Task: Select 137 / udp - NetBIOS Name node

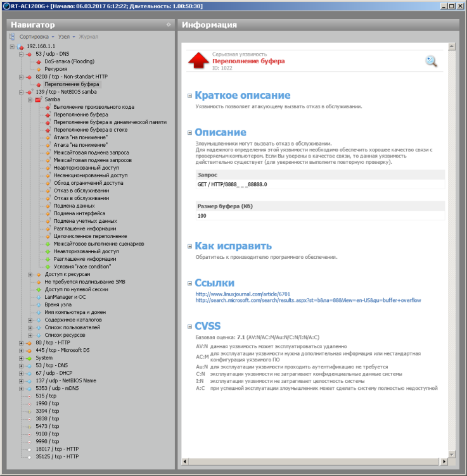Action: tap(66, 380)
